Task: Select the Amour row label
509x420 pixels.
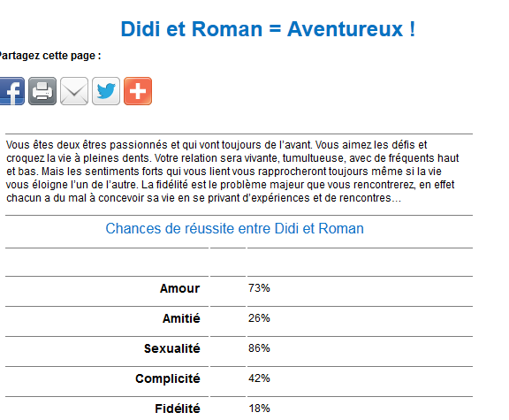Action: 180,288
